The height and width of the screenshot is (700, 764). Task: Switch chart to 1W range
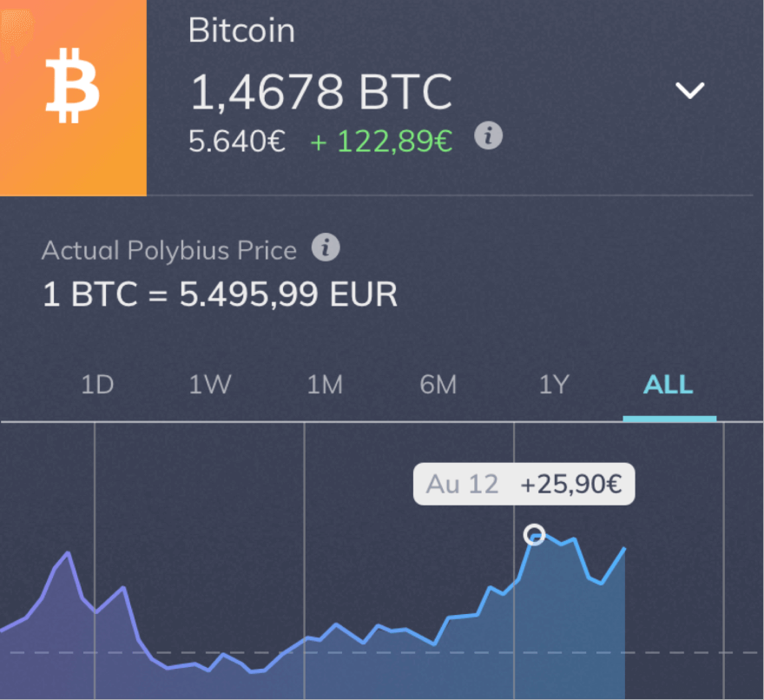[x=210, y=385]
